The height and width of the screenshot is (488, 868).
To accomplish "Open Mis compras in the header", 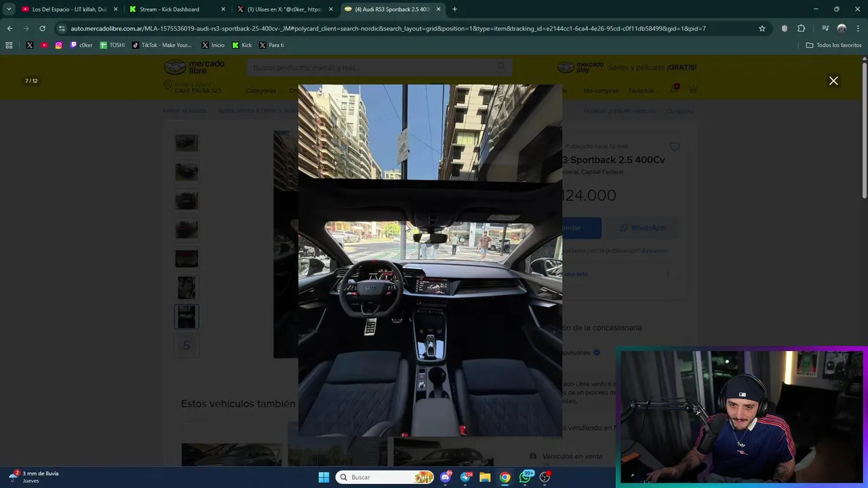I will pyautogui.click(x=601, y=91).
